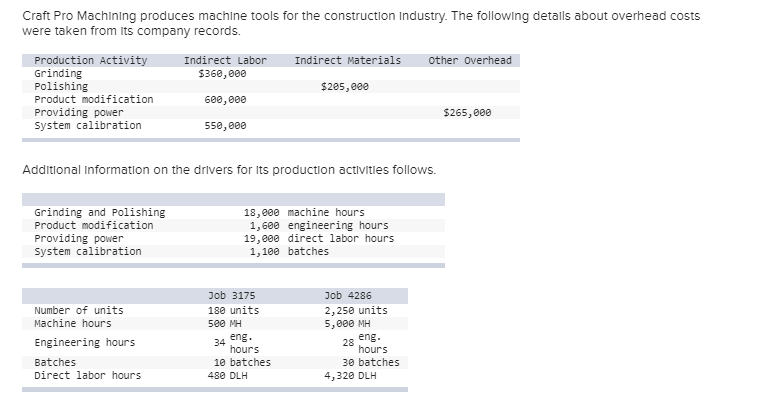Image resolution: width=762 pixels, height=410 pixels.
Task: Select the $265,000 providing power value
Action: (467, 113)
